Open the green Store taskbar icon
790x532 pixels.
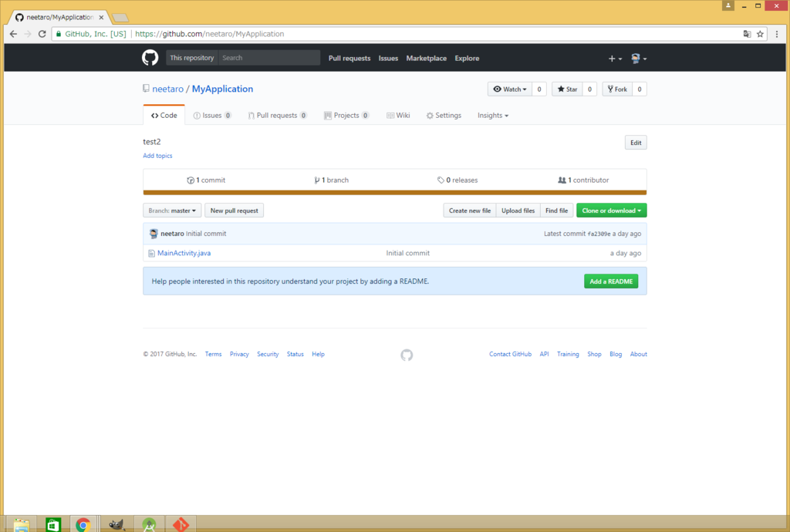pyautogui.click(x=53, y=525)
